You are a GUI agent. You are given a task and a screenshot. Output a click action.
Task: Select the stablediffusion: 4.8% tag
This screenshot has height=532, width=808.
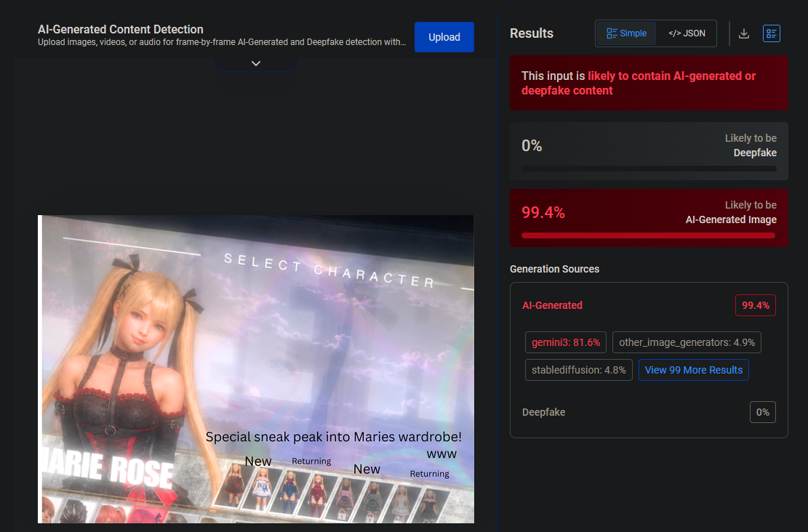578,370
